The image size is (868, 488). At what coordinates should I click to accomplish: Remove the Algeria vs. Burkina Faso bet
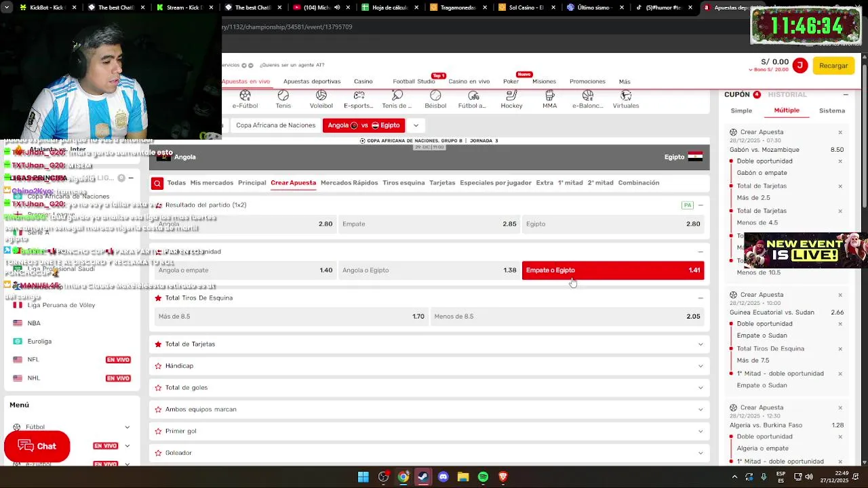pos(840,408)
